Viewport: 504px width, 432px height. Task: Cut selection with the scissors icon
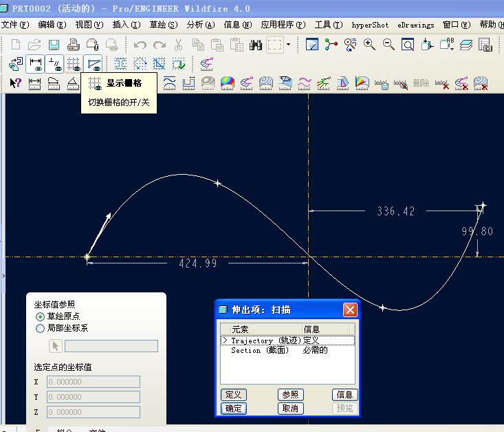(178, 45)
